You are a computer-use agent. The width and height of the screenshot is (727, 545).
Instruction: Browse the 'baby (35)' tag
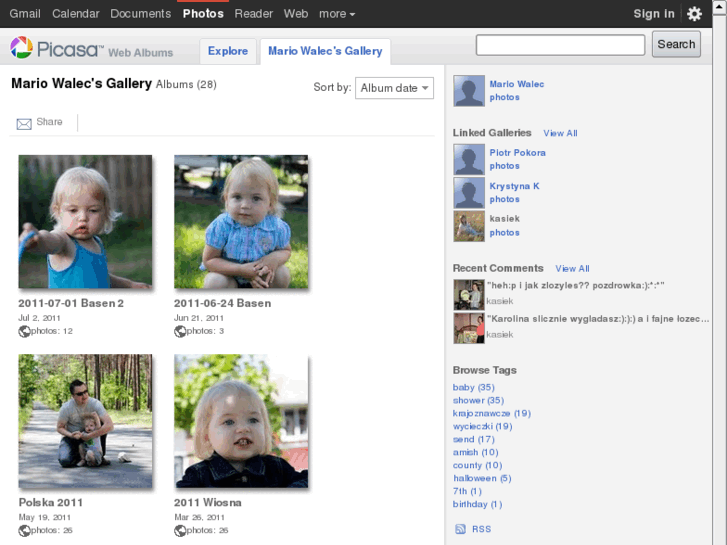click(x=474, y=387)
